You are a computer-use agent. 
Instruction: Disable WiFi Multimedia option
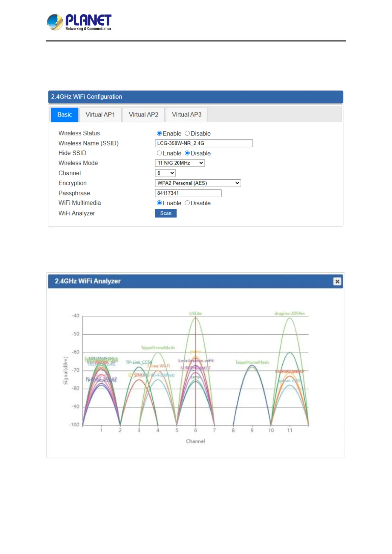click(x=187, y=203)
